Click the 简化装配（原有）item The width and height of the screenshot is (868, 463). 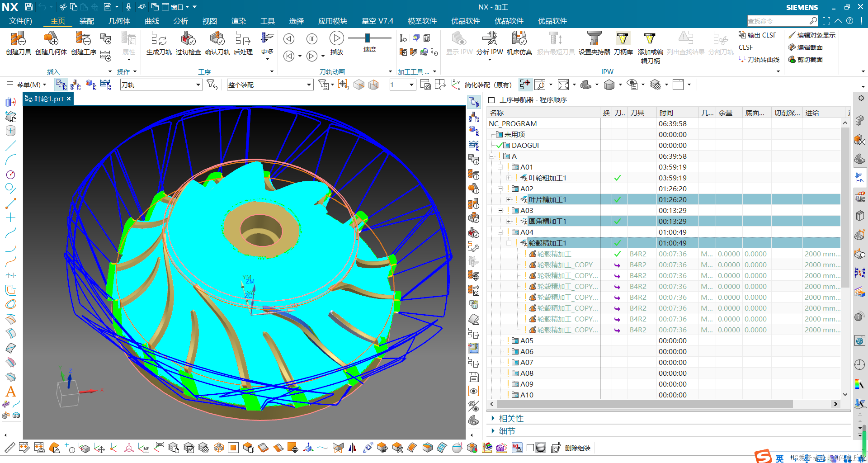click(488, 85)
